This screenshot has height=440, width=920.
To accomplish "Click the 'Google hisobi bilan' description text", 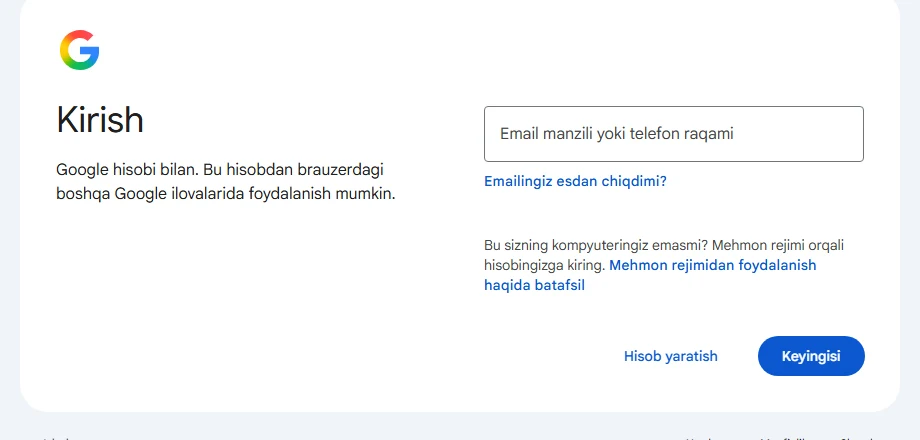I will click(226, 182).
